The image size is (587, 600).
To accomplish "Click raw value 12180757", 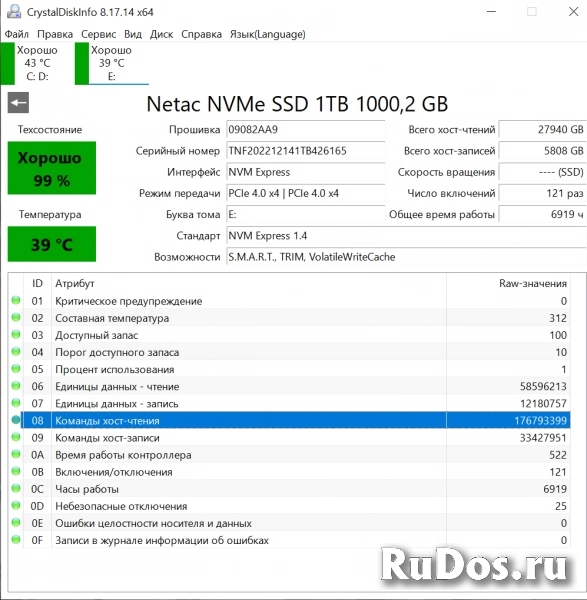I will tap(543, 404).
